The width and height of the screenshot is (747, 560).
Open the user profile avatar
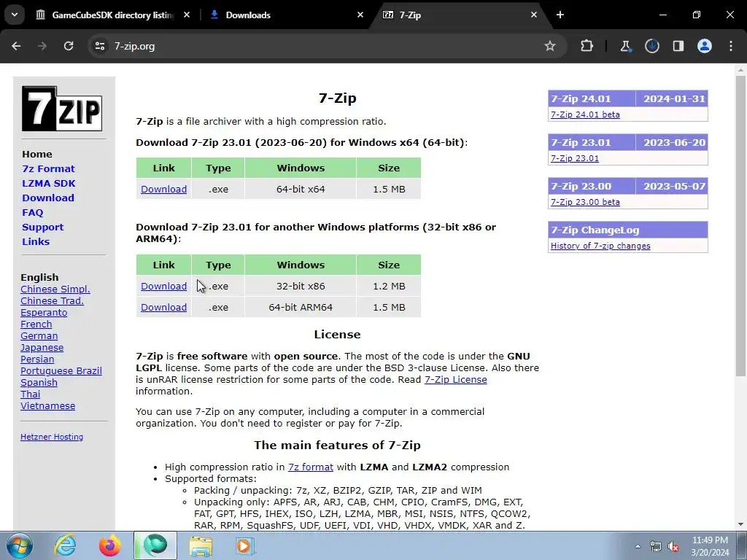click(x=705, y=46)
